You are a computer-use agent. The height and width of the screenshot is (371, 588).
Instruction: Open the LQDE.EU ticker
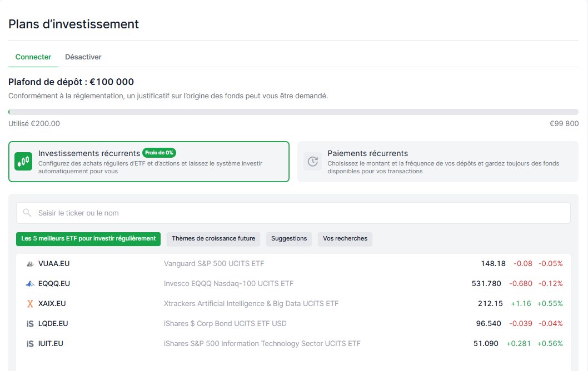click(x=53, y=324)
